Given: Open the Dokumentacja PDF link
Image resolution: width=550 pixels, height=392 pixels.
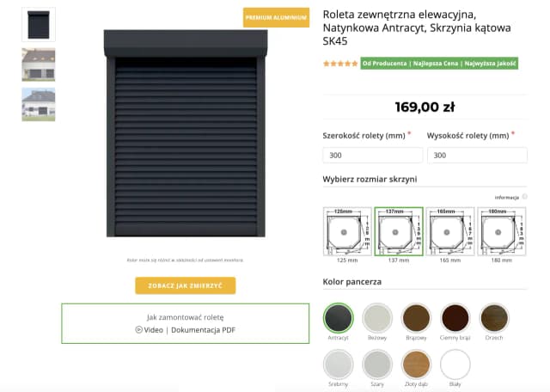Looking at the screenshot, I should pyautogui.click(x=203, y=330).
